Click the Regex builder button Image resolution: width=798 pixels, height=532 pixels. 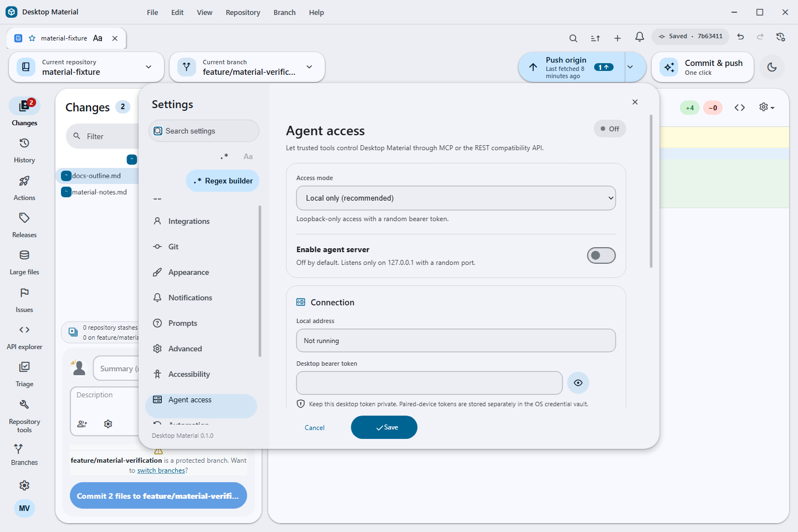tap(223, 181)
